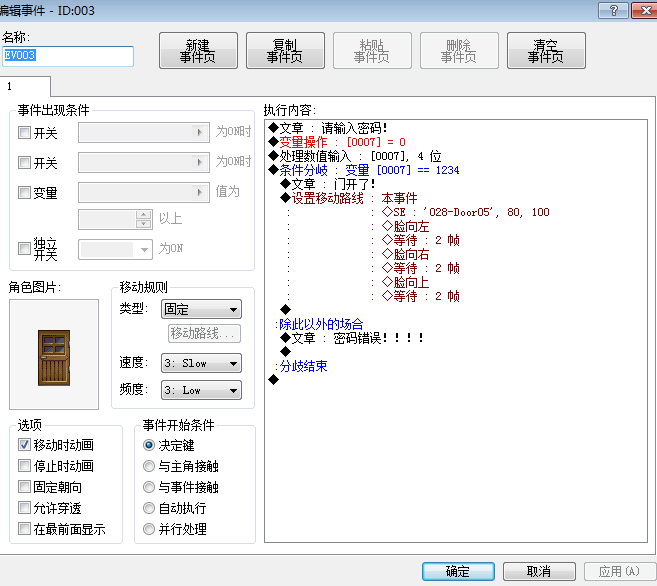Select the command line 文章：请输入密码!

[x=328, y=128]
